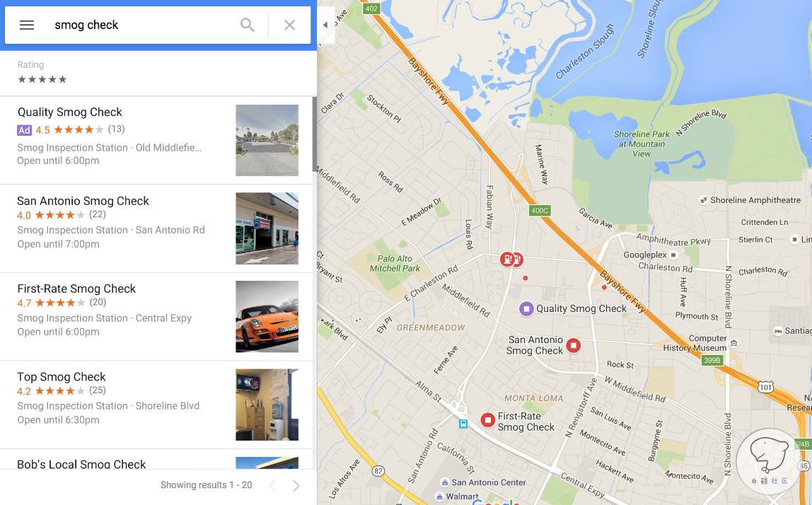Image resolution: width=812 pixels, height=505 pixels.
Task: View the San Antonio Smog Check storefront photo
Action: (x=267, y=228)
